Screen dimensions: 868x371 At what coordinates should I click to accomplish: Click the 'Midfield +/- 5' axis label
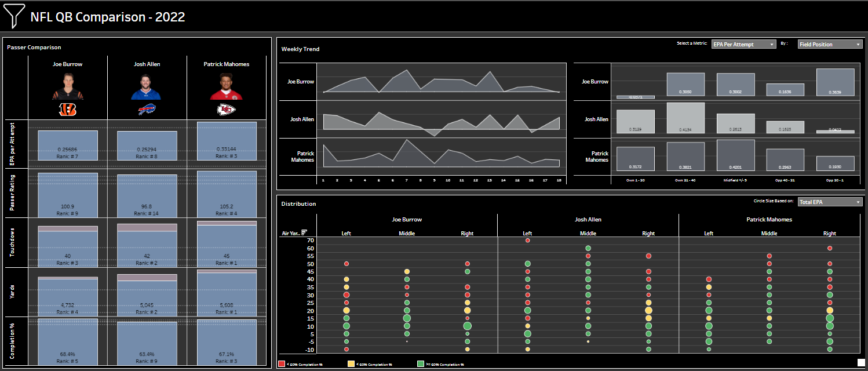coord(735,181)
